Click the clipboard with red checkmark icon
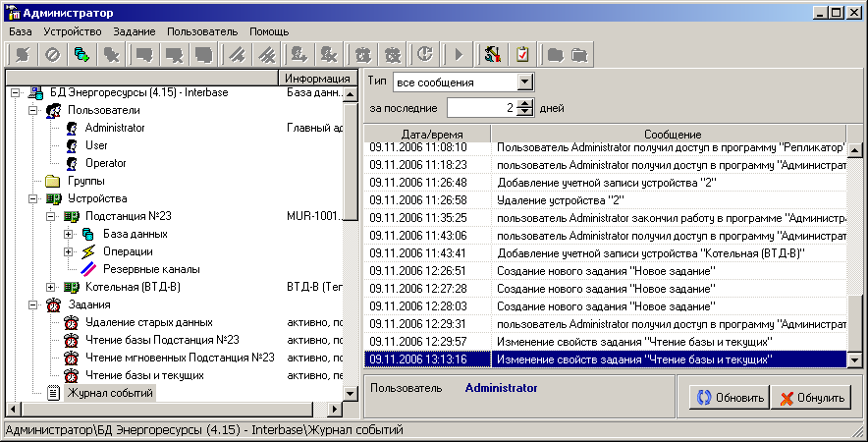 pyautogui.click(x=522, y=54)
